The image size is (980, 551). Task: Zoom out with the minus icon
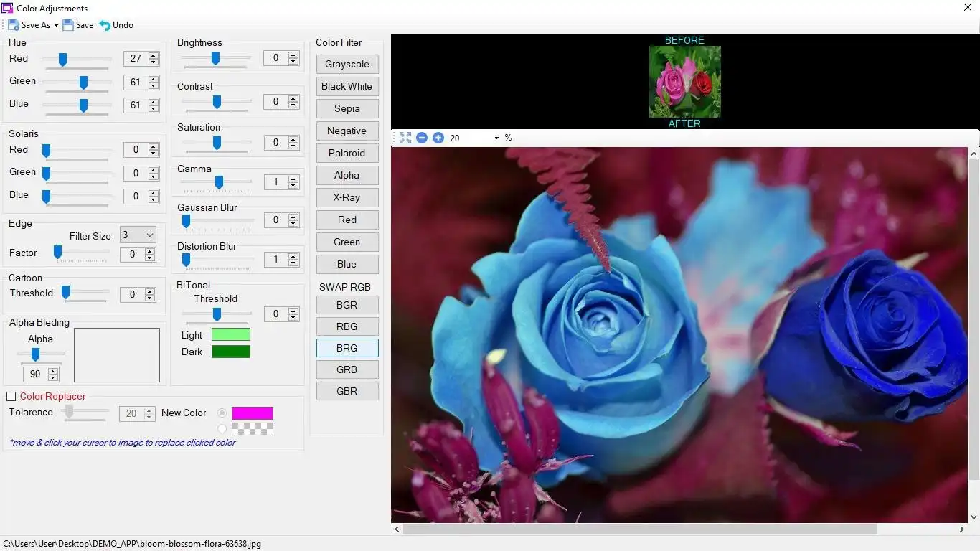click(x=422, y=138)
